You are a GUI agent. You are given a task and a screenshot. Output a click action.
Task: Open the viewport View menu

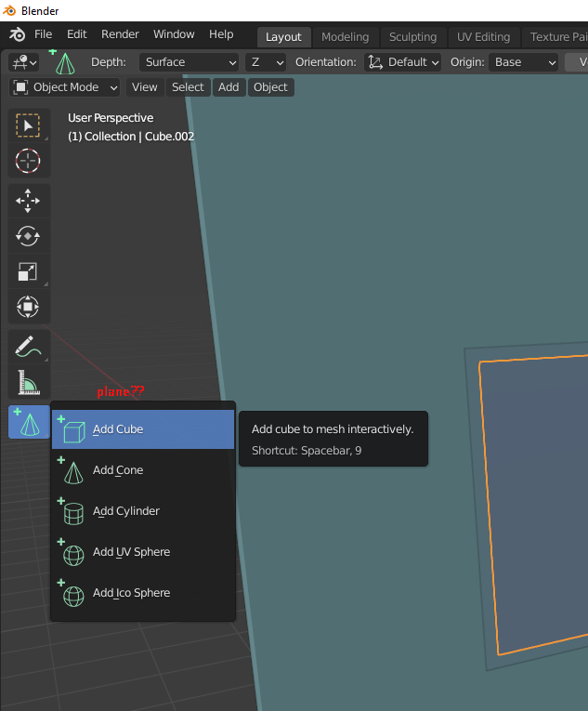point(145,87)
